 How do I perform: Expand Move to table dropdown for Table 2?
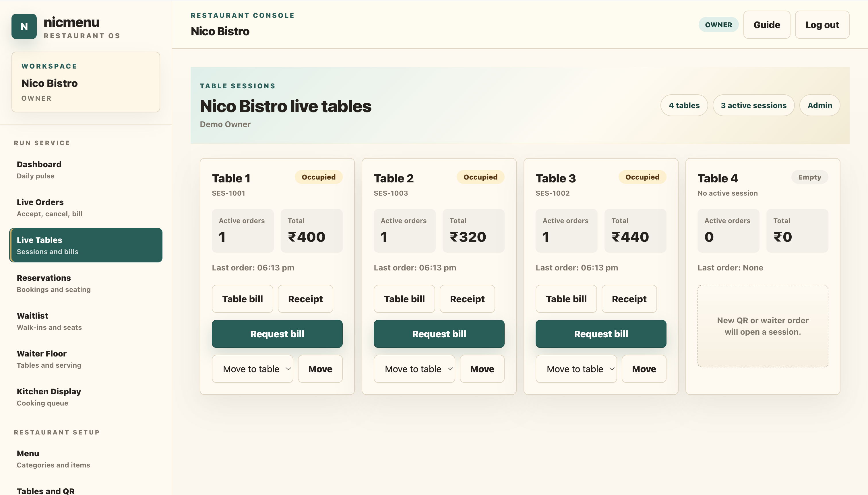(x=414, y=369)
